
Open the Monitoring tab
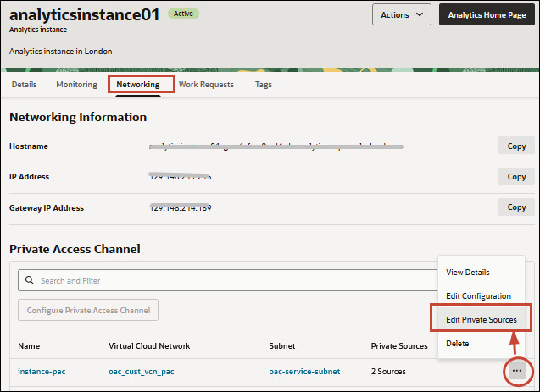tap(76, 85)
